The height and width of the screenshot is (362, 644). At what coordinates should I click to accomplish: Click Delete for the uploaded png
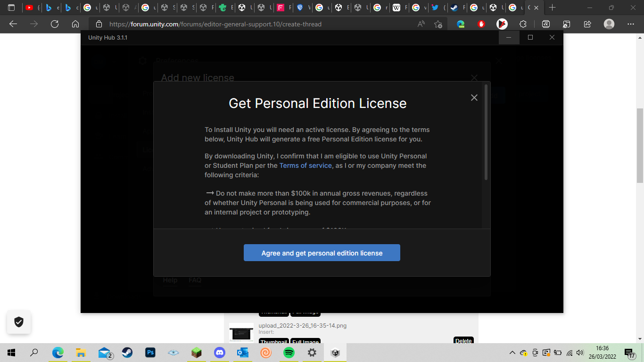pyautogui.click(x=463, y=340)
